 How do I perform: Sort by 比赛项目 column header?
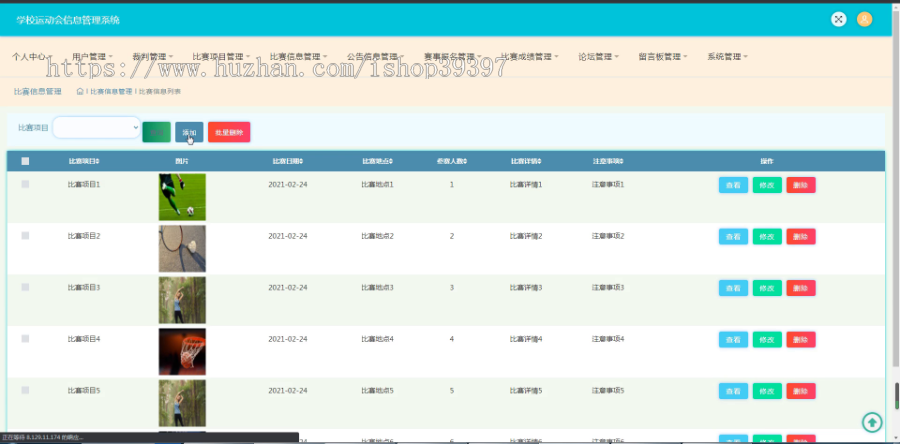pyautogui.click(x=84, y=161)
